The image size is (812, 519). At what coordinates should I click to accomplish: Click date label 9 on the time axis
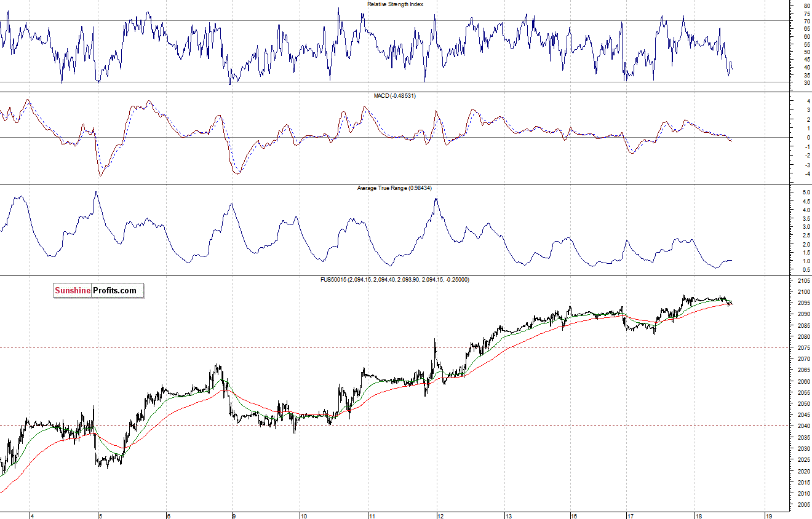[x=234, y=516]
